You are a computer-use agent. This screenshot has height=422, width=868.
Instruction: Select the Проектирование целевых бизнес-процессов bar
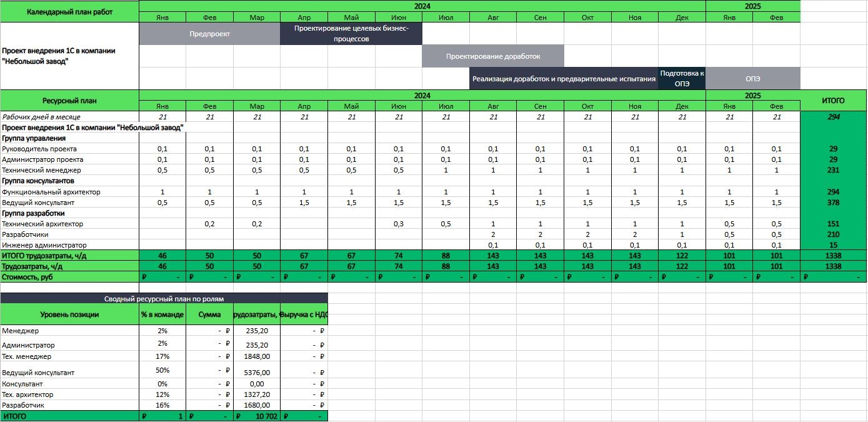[x=351, y=34]
